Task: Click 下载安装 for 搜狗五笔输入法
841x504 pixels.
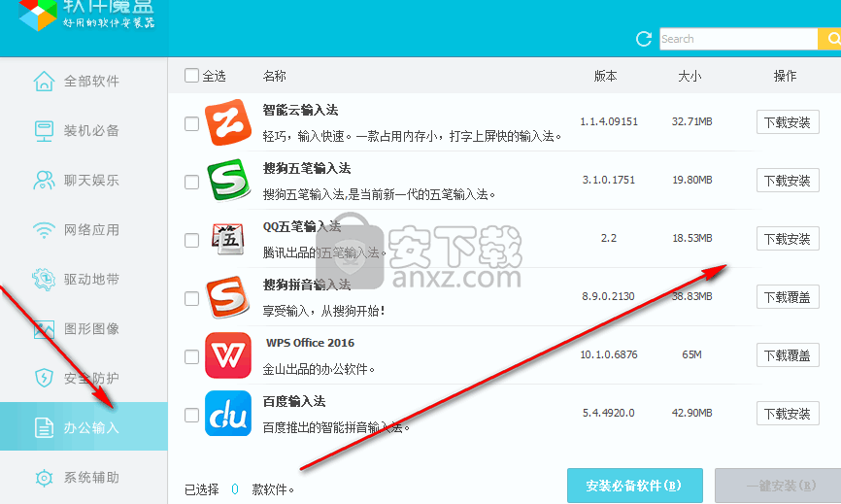Action: 788,181
